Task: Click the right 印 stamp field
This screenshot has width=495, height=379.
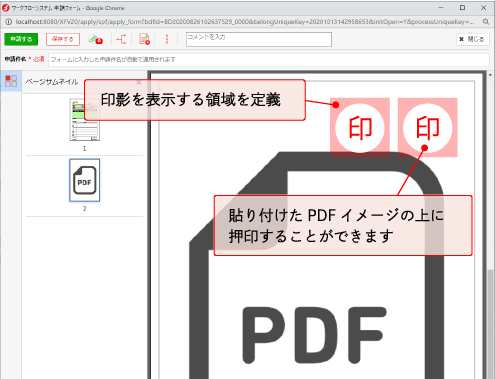Action: [428, 127]
